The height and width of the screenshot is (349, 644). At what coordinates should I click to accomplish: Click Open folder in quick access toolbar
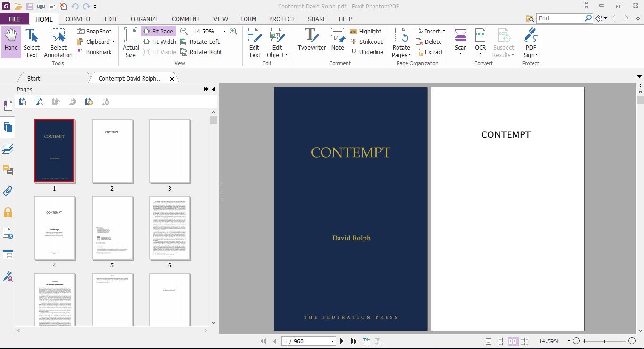[x=18, y=6]
